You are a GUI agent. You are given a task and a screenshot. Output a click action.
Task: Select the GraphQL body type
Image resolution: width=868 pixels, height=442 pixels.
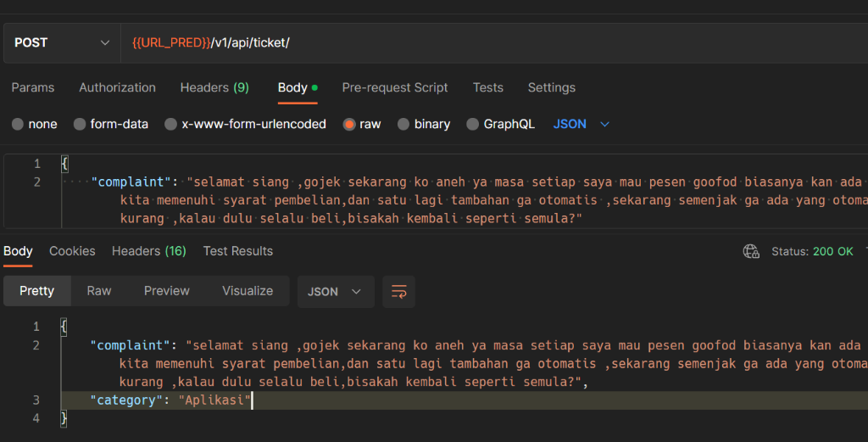click(x=500, y=124)
